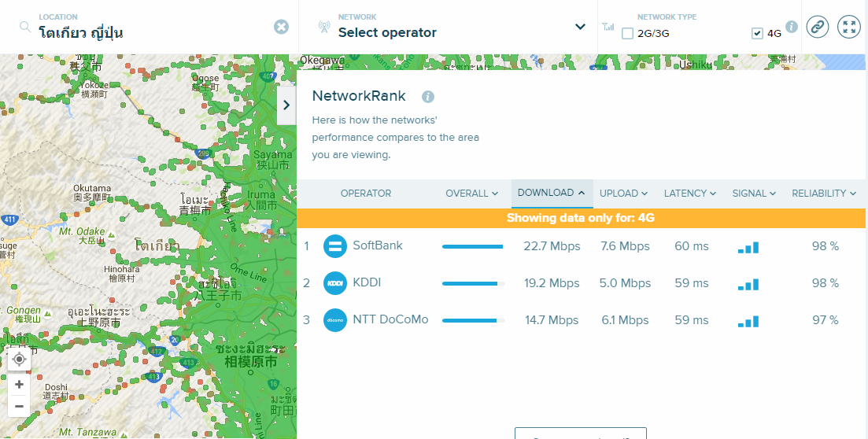Click the network antenna tower icon

324,27
